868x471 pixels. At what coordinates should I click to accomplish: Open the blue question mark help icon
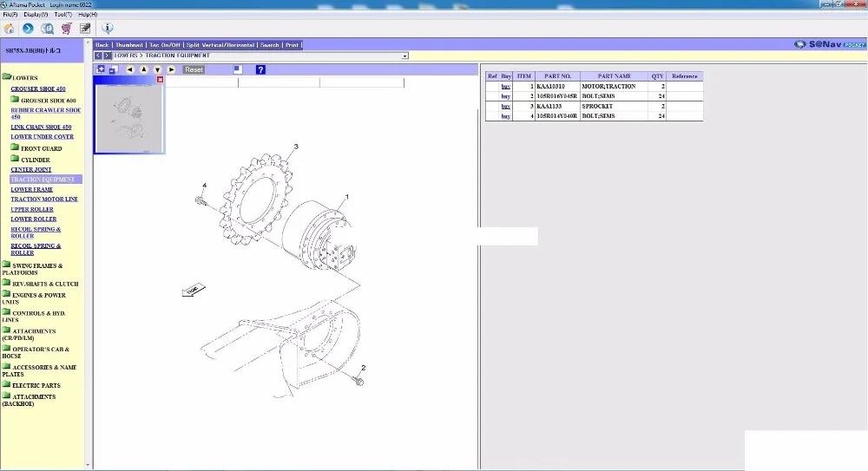260,69
